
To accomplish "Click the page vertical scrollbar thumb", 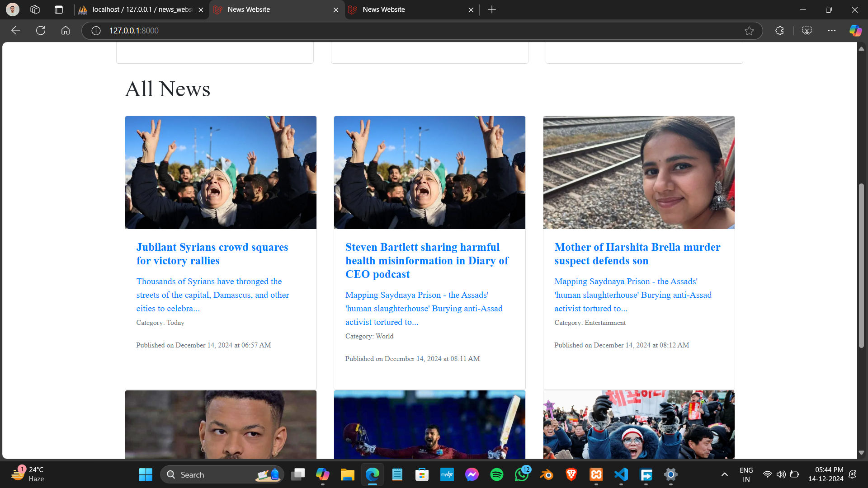I will pyautogui.click(x=861, y=266).
